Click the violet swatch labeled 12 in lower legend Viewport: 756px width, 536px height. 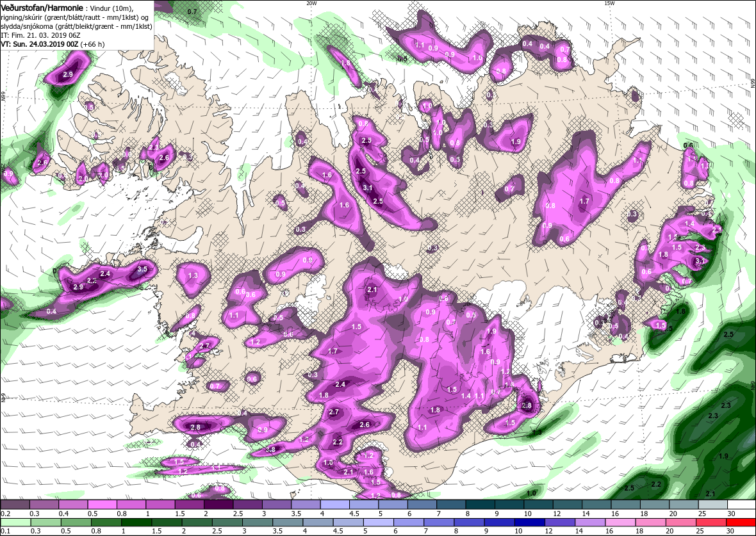pos(559,523)
